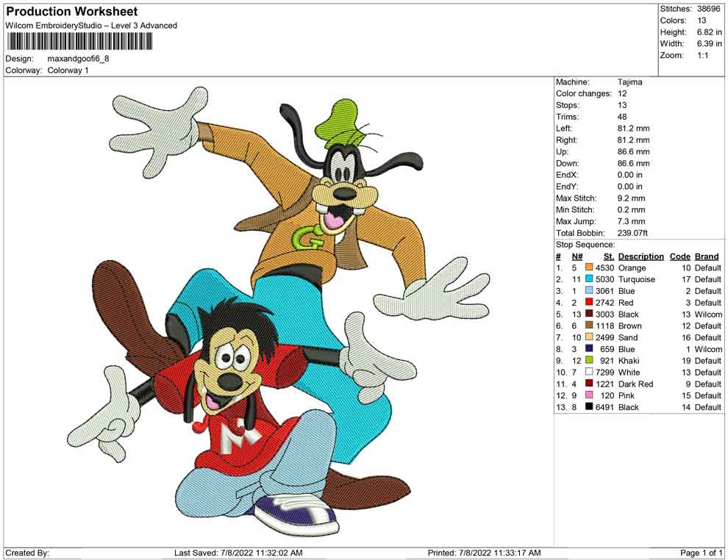Click the Turquoise description text
728x560 pixels.
tap(637, 279)
